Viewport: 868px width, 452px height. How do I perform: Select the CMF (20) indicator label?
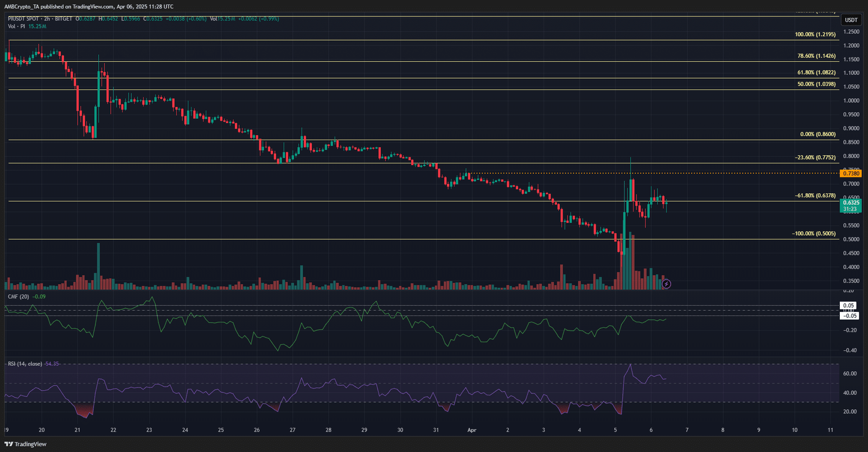18,297
